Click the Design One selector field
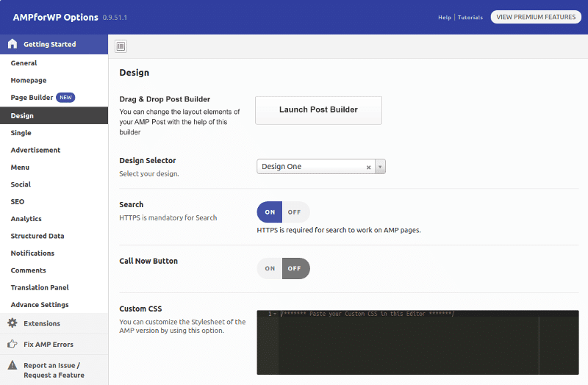The width and height of the screenshot is (588, 385). click(321, 167)
